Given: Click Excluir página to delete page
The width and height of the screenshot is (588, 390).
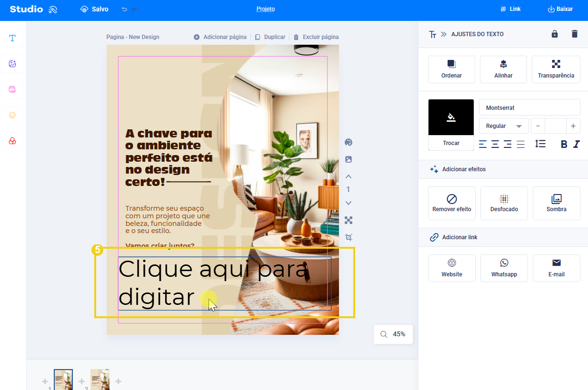Looking at the screenshot, I should click(x=316, y=37).
